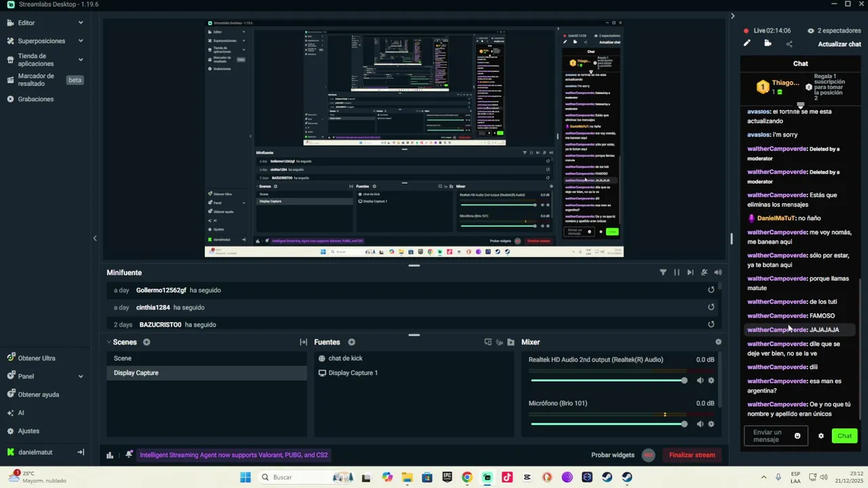Select the Display Capture scene
The image size is (868, 488).
[x=207, y=373]
